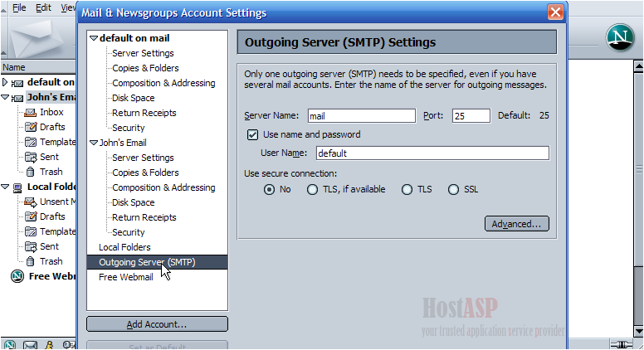Click the main window scrollbar up arrow

coord(639,66)
